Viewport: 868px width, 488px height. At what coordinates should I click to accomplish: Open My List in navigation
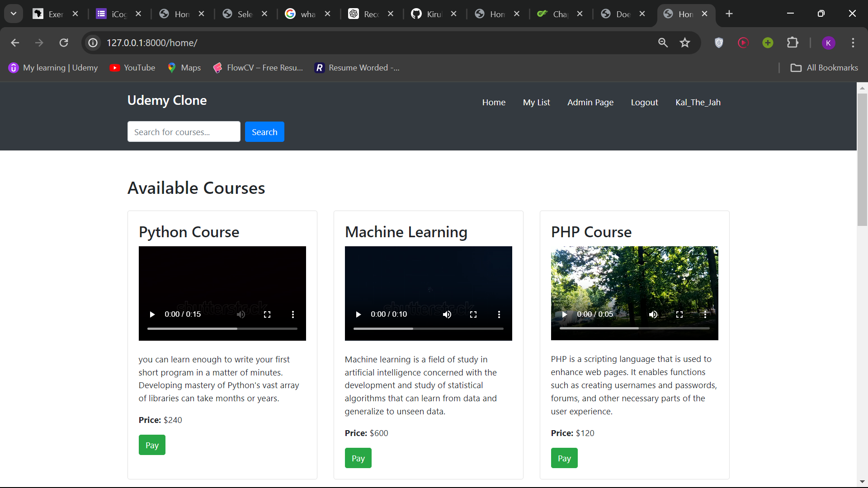point(536,103)
